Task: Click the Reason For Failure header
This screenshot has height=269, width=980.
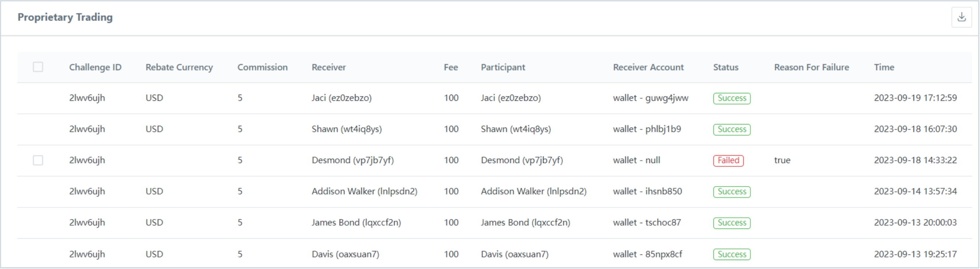Action: pyautogui.click(x=811, y=68)
